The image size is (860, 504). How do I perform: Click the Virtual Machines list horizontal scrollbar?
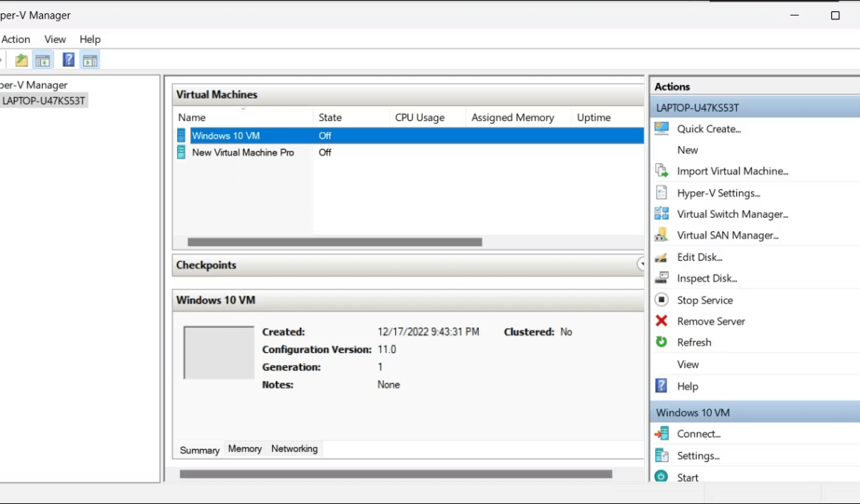click(x=334, y=242)
